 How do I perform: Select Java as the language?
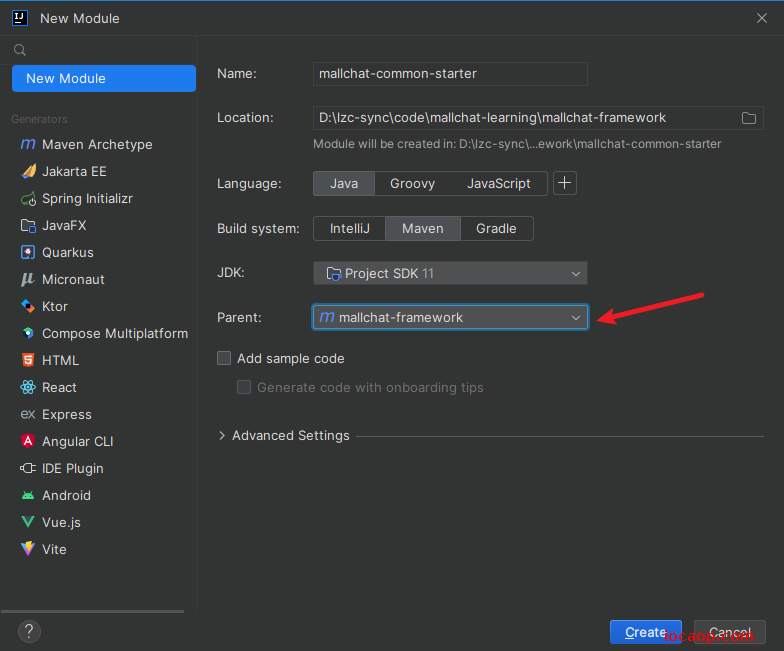tap(344, 184)
